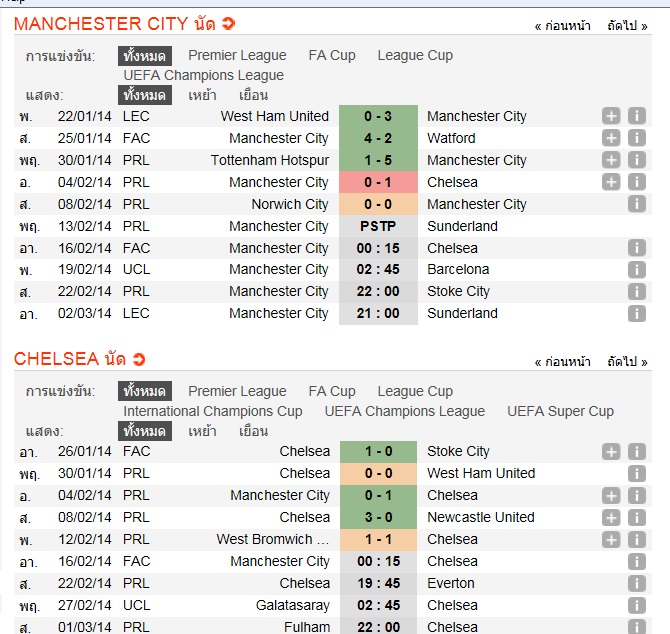
Task: Open info icon for Chelsea vs Everton
Action: tap(637, 583)
